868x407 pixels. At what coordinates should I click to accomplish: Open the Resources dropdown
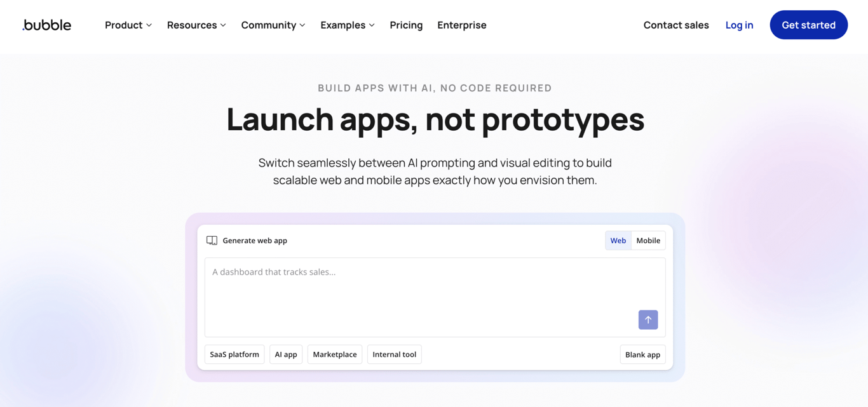click(x=196, y=25)
